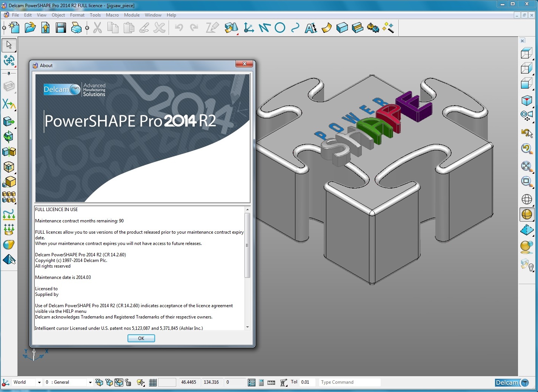538x392 pixels.
Task: Click the New model icon
Action: pos(14,28)
